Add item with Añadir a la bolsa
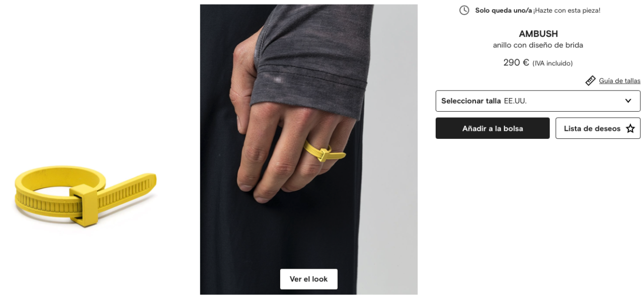 tap(493, 128)
